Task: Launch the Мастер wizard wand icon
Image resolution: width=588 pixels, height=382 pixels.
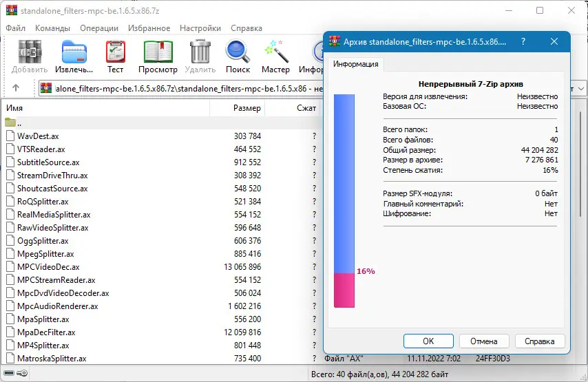Action: [x=275, y=52]
